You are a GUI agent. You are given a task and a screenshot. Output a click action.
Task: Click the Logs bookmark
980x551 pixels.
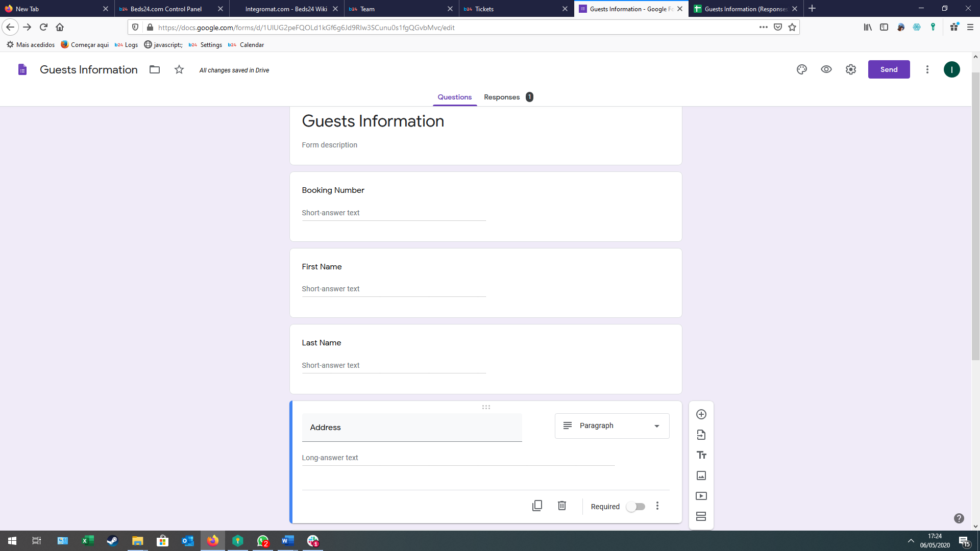[126, 45]
